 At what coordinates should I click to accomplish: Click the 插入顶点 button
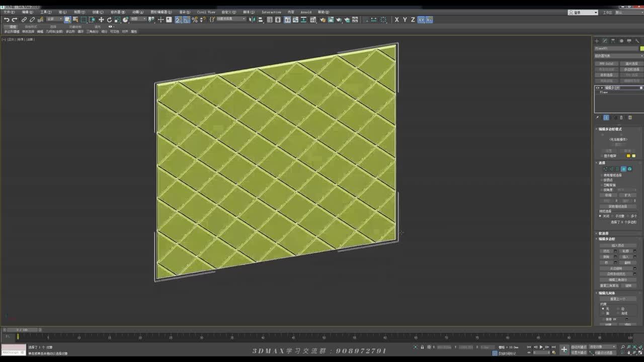point(618,245)
